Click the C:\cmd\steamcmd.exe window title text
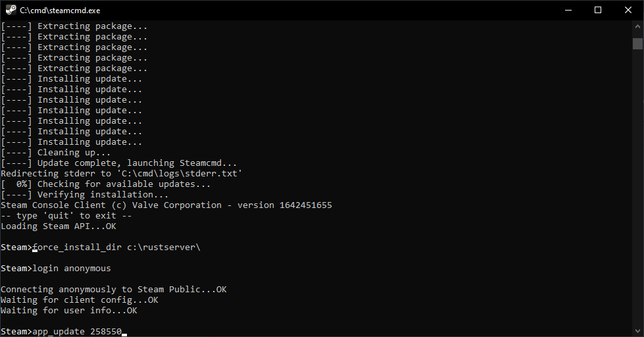 61,11
